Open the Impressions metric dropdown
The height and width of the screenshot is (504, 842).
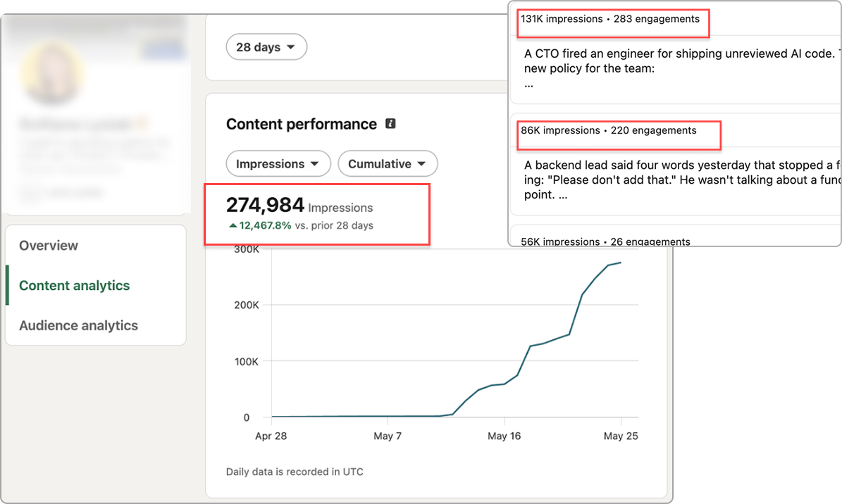coord(278,164)
